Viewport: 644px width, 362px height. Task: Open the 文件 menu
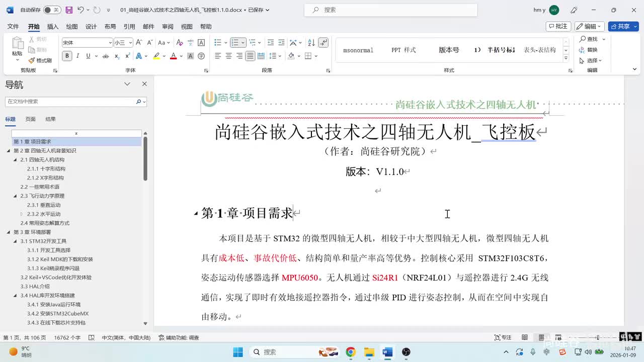[13, 27]
